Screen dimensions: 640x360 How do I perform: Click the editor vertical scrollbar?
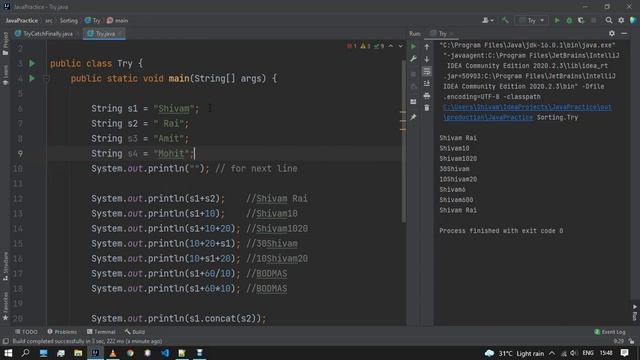404,141
